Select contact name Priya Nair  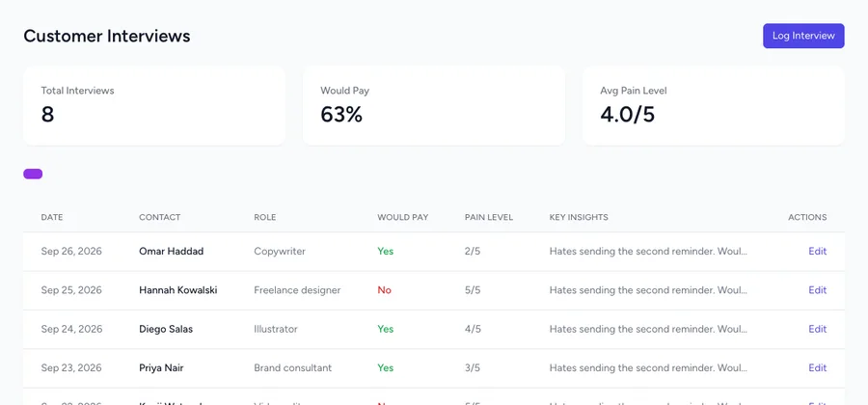coord(161,367)
